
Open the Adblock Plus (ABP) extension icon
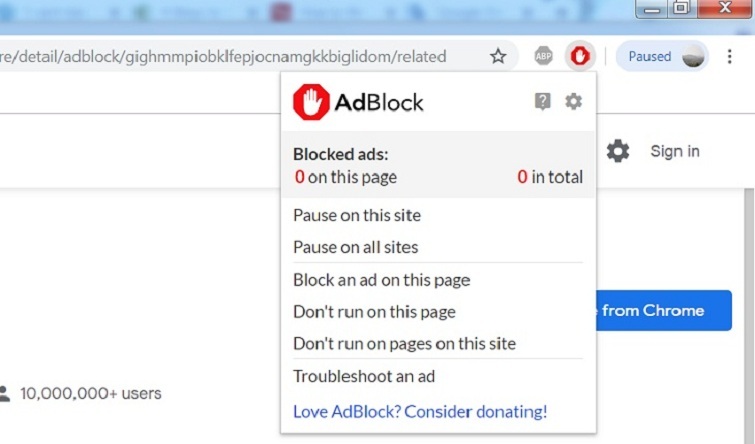point(543,56)
